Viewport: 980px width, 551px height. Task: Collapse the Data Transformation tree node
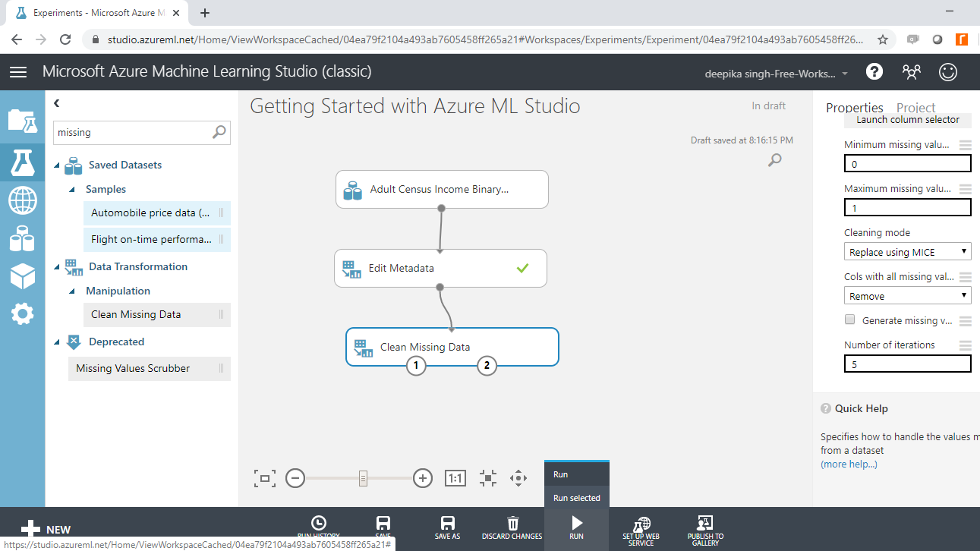pos(58,267)
